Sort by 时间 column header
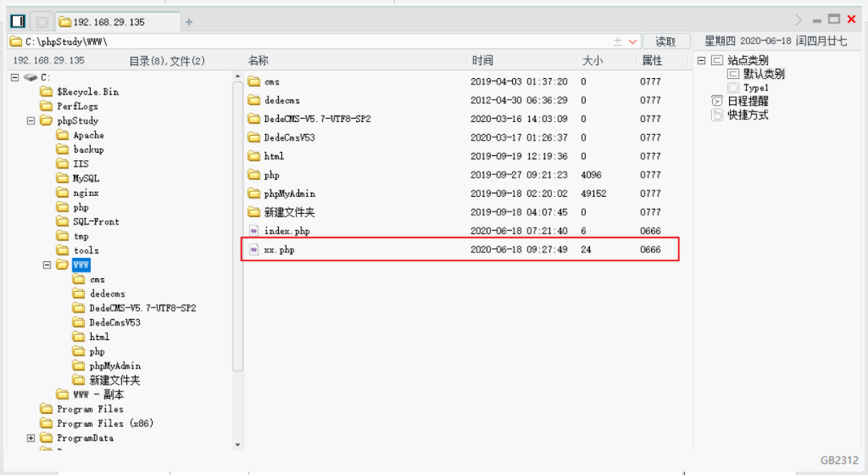Screen dimensions: 868x475 (x=482, y=60)
